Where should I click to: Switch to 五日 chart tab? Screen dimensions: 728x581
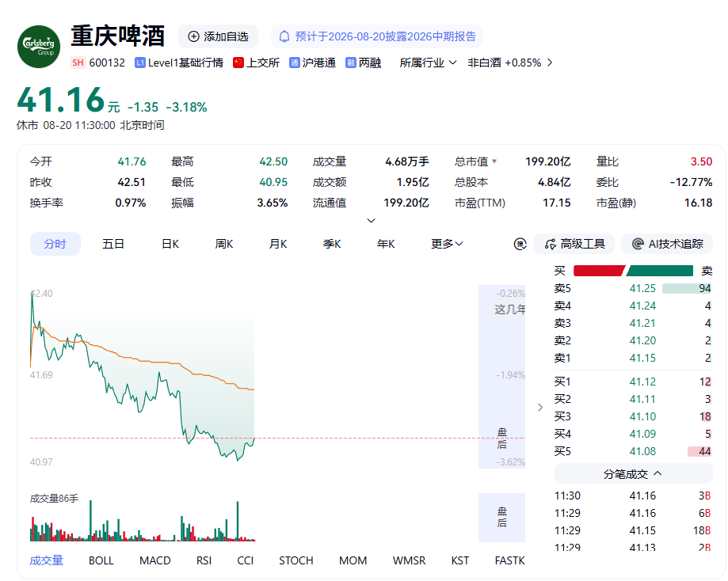(113, 244)
